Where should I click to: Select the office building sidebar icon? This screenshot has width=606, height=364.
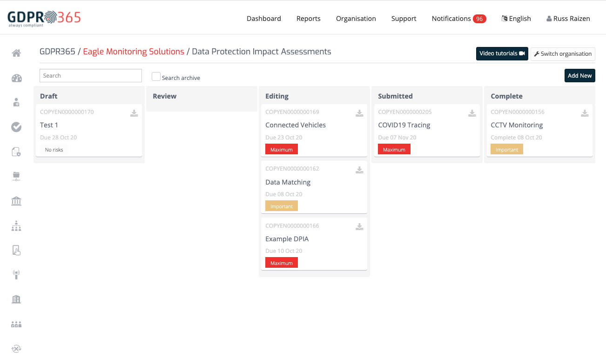[16, 299]
